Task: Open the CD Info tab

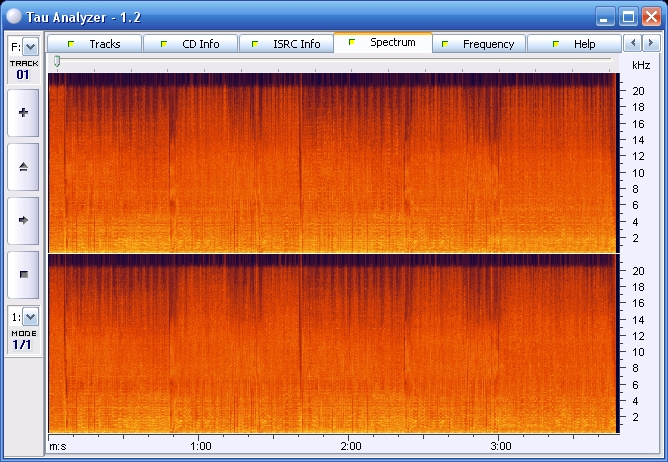Action: (191, 44)
